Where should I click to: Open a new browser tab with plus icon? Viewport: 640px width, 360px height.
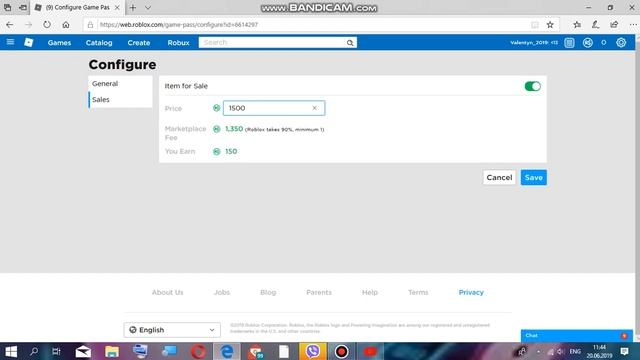point(133,7)
